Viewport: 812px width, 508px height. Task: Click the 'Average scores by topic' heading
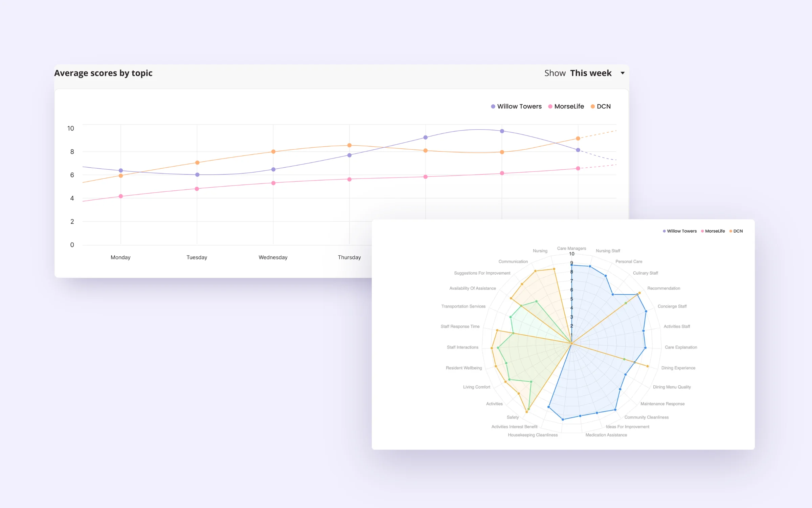coord(103,73)
